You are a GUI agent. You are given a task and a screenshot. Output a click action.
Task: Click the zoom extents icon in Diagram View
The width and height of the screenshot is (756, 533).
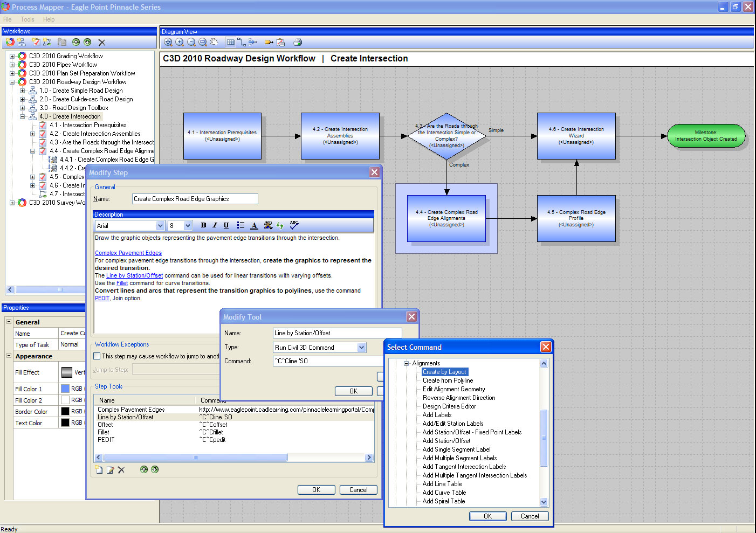(x=168, y=42)
